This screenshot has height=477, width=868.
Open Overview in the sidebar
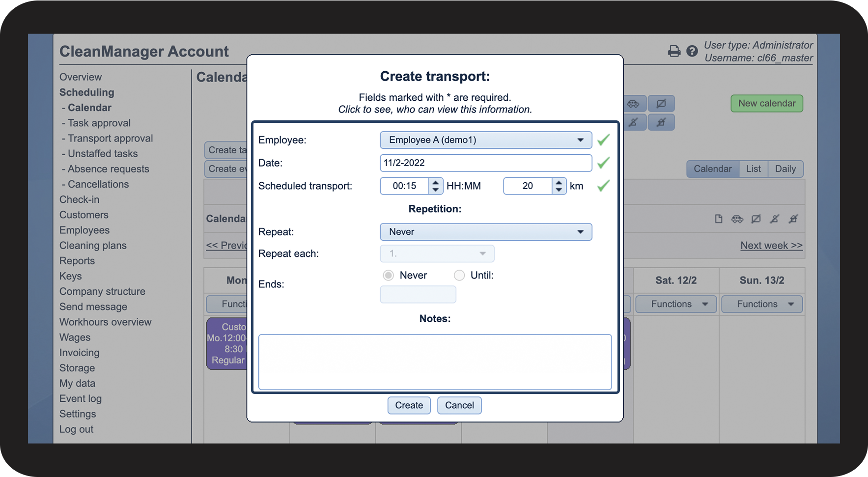[x=81, y=77]
